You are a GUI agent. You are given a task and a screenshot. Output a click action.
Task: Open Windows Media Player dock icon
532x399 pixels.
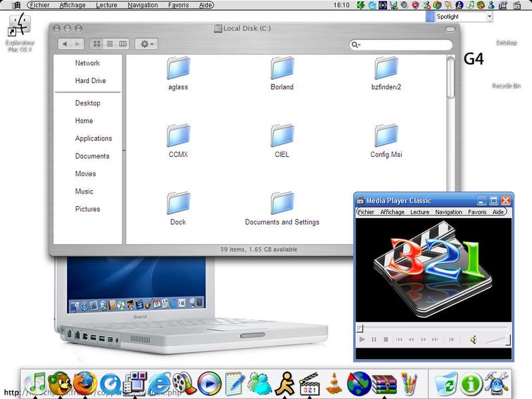209,384
